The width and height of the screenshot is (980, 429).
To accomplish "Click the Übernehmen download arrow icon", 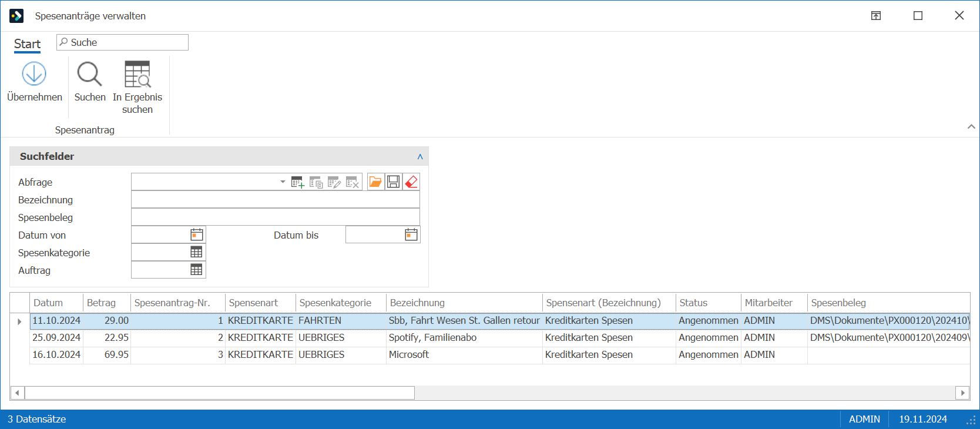I will point(34,74).
